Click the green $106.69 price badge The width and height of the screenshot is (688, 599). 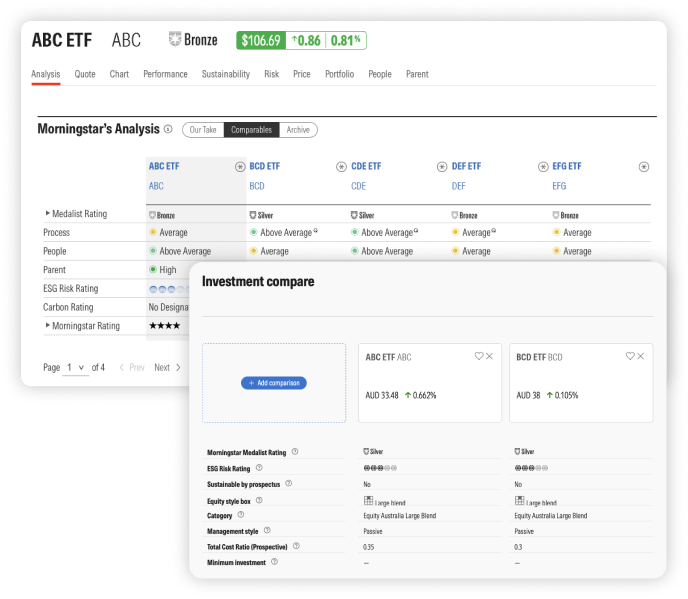261,40
